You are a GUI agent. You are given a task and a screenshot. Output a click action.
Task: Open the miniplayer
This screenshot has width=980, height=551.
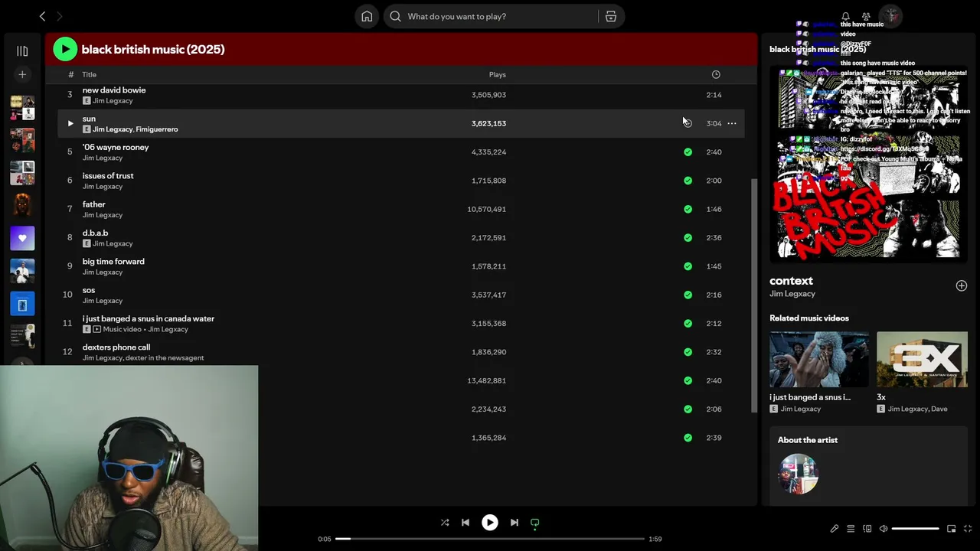coord(952,529)
